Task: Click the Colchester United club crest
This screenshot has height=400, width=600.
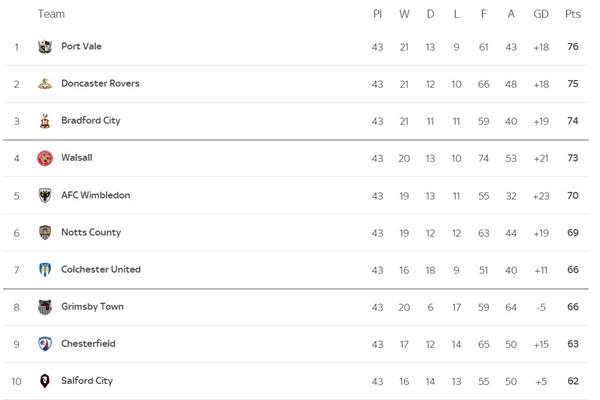Action: [x=45, y=269]
